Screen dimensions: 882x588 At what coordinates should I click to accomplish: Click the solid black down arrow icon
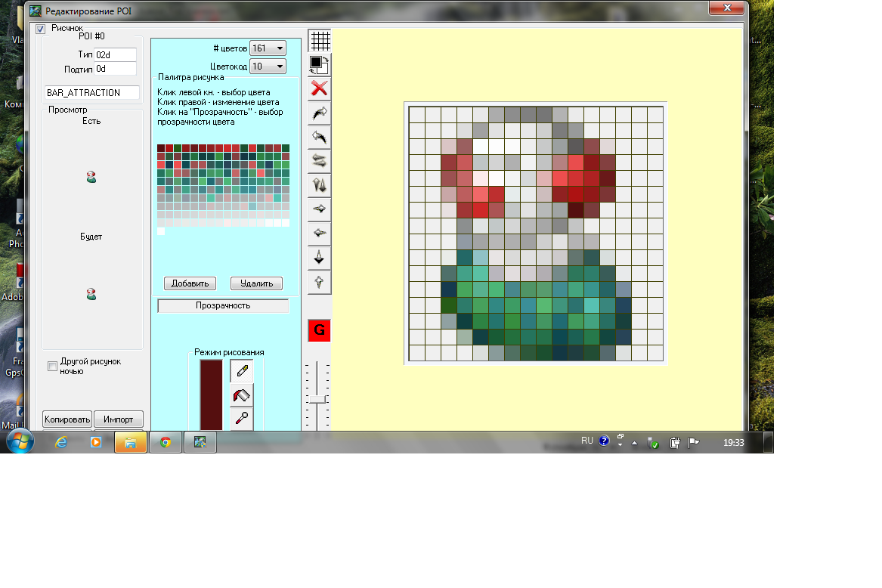pos(320,258)
